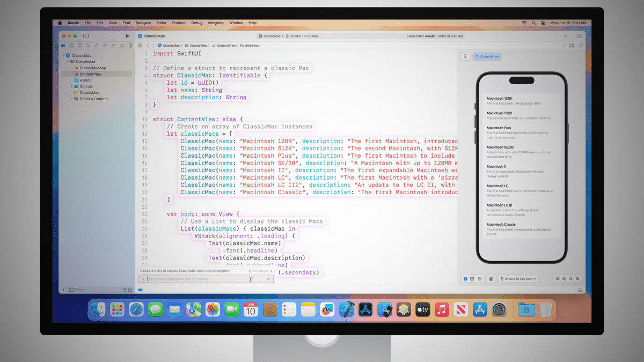Click the Live preview mode button

click(465, 279)
